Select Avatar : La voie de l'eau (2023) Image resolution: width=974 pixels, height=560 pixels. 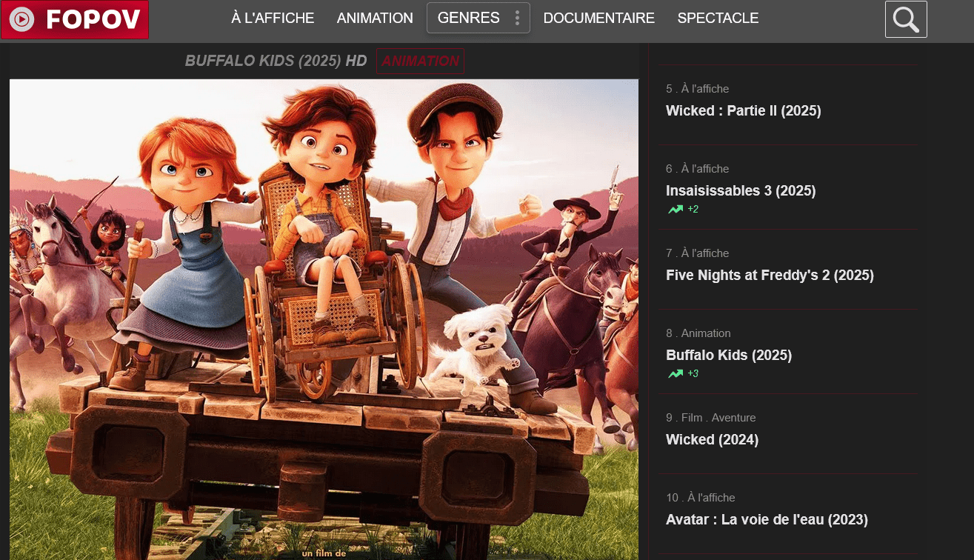point(767,520)
